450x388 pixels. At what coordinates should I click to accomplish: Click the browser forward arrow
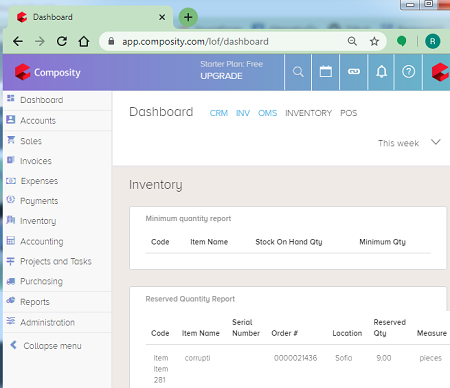pyautogui.click(x=40, y=41)
